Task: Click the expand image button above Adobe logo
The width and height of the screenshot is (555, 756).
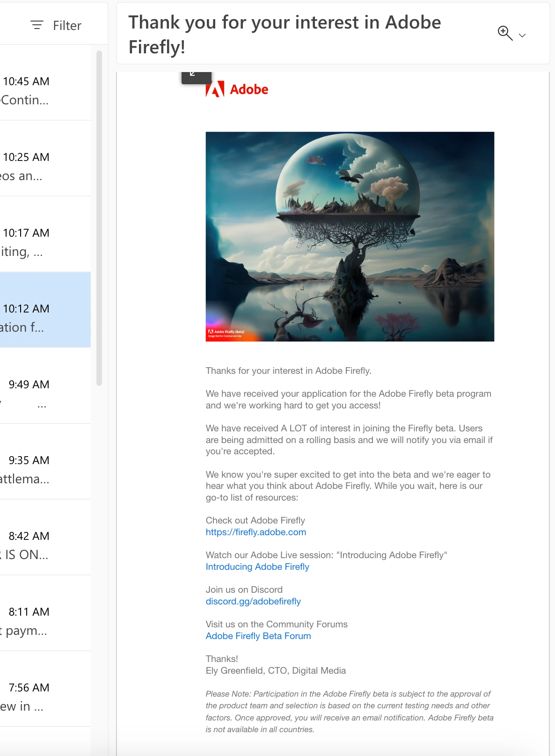Action: pos(197,77)
